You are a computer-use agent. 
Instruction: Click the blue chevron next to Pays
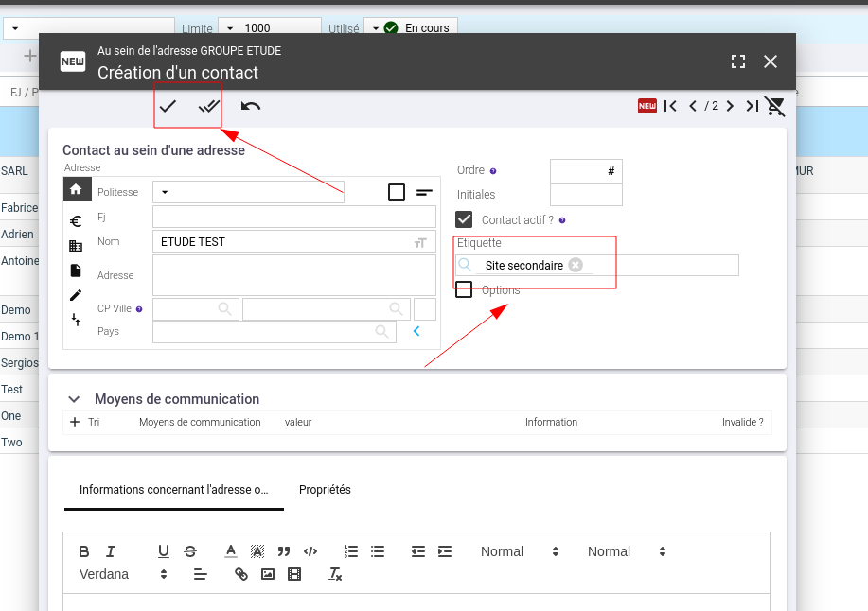416,331
